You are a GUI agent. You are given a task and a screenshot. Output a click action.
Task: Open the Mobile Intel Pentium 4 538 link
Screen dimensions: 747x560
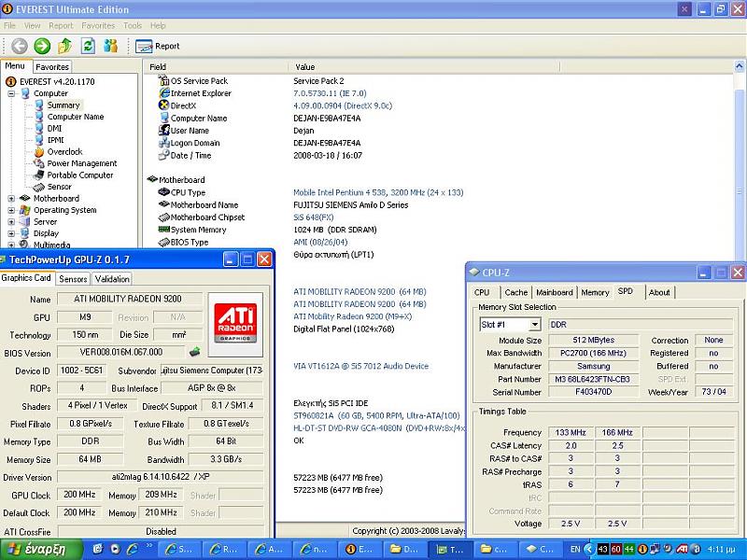(378, 192)
